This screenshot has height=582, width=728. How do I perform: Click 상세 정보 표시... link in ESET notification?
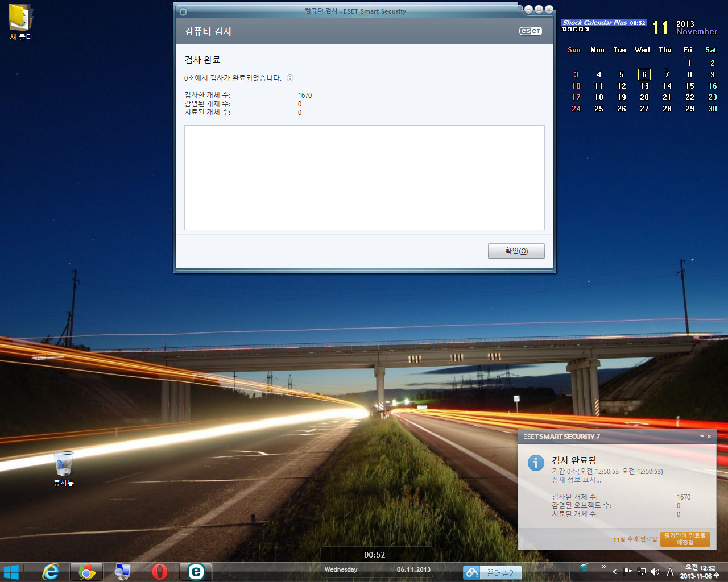point(576,480)
